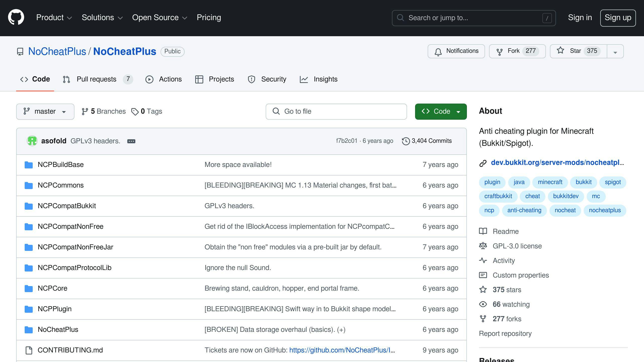644x362 pixels.
Task: Select the craftbukkit topic tag
Action: click(498, 196)
